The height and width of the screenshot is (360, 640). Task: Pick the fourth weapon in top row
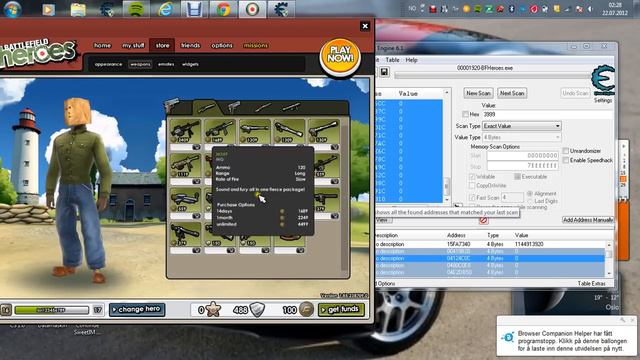pos(289,131)
